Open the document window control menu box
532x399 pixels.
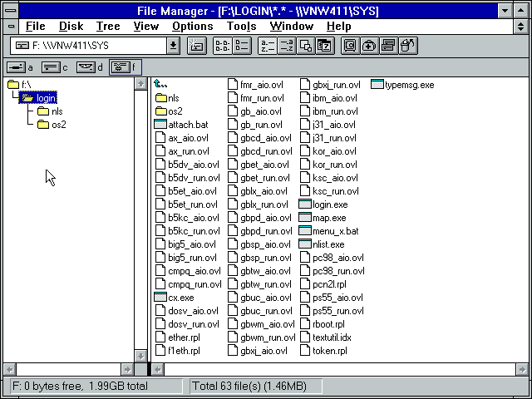click(x=11, y=26)
